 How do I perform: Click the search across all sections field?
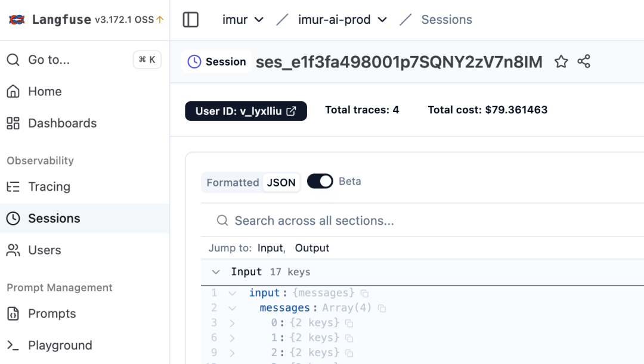[x=422, y=221]
